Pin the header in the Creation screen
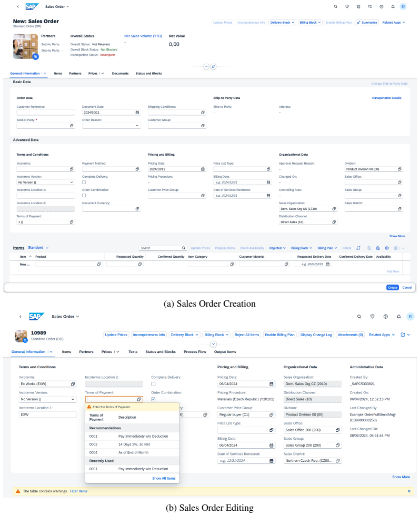The image size is (420, 516). coord(213,66)
